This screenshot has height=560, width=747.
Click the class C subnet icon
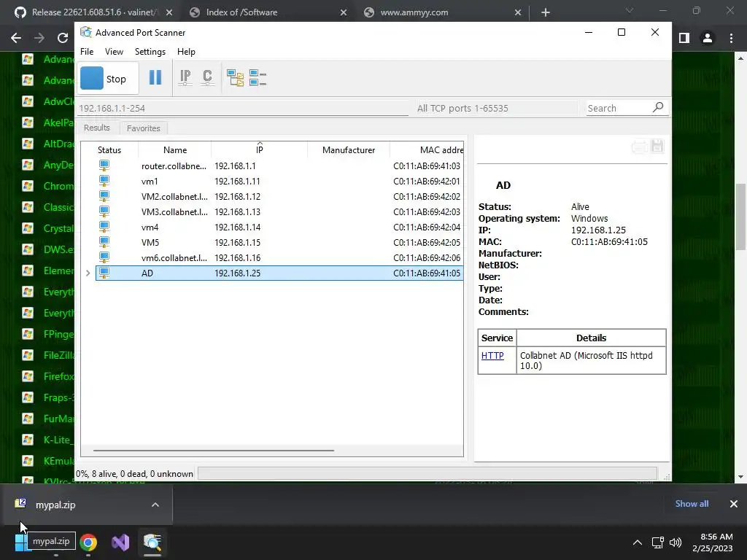click(207, 77)
